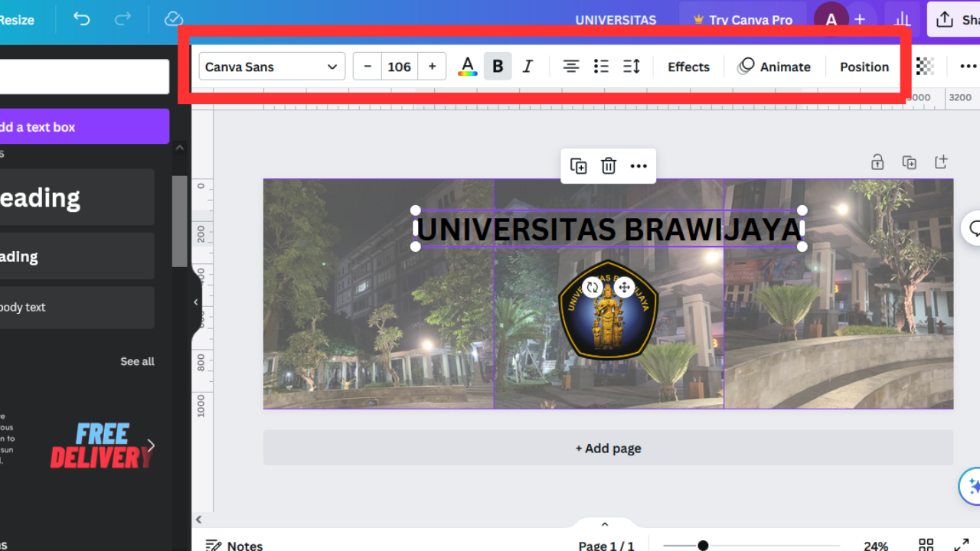Open the 24% zoom level menu

point(876,546)
